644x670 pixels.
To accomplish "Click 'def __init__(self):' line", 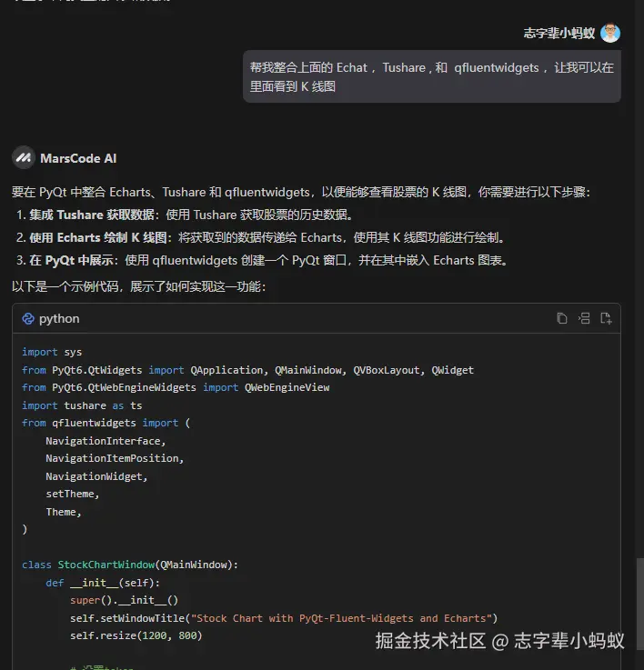I will (103, 583).
